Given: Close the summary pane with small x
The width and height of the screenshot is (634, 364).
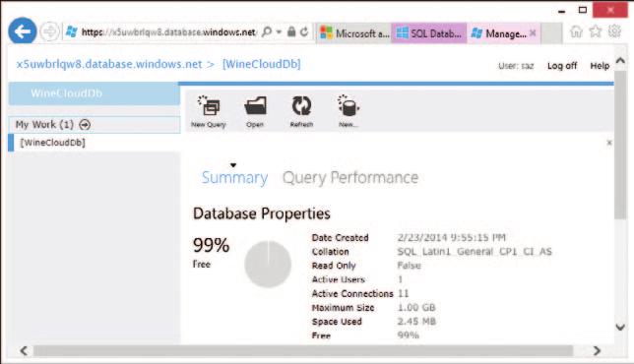Looking at the screenshot, I should [609, 143].
